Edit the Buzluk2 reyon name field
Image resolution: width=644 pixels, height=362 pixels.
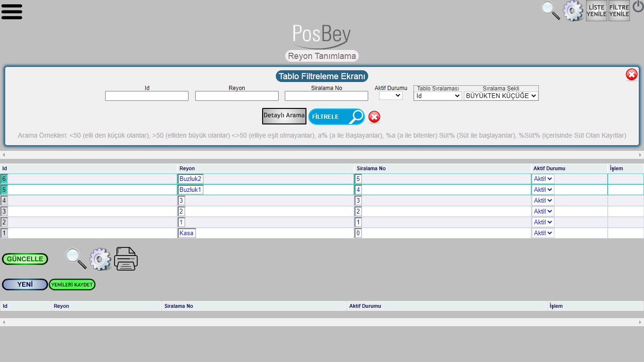click(x=190, y=179)
